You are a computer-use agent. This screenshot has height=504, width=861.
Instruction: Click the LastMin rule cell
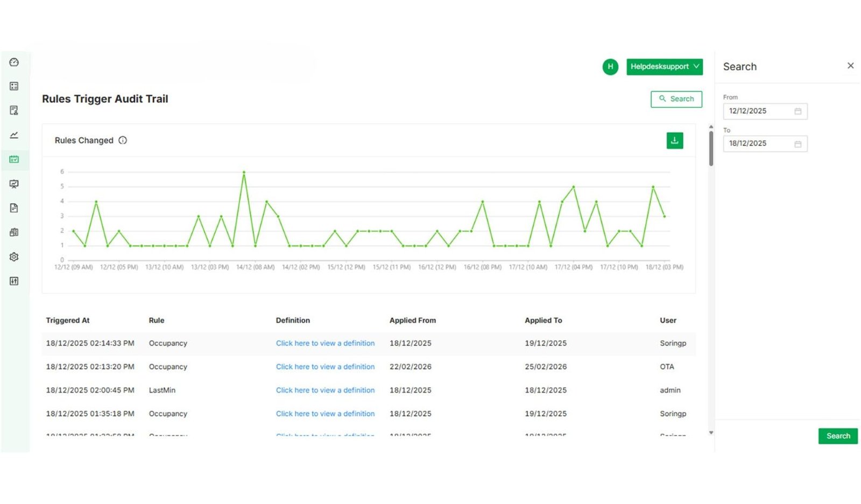[162, 391]
